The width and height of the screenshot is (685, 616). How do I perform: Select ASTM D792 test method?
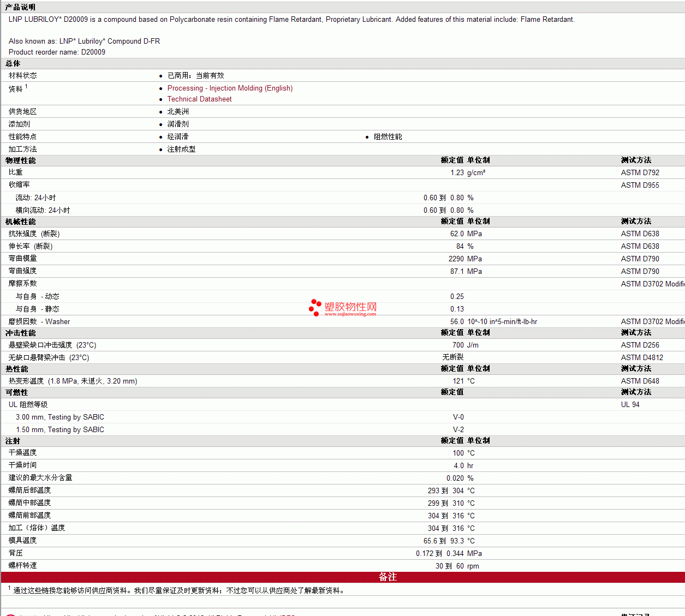tap(640, 173)
